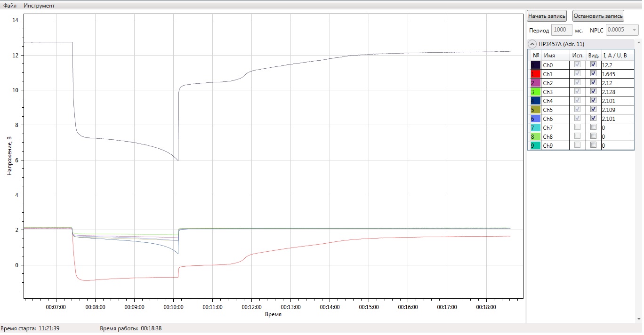Image resolution: width=644 pixels, height=335 pixels.
Task: Enable the Вид. checkbox for Ch7
Action: click(593, 128)
